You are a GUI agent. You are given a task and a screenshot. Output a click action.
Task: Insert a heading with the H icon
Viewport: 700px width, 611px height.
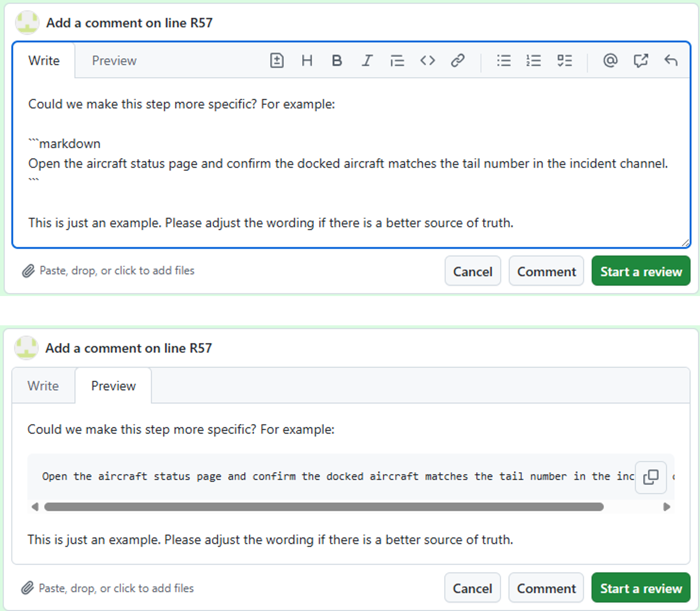pos(307,61)
